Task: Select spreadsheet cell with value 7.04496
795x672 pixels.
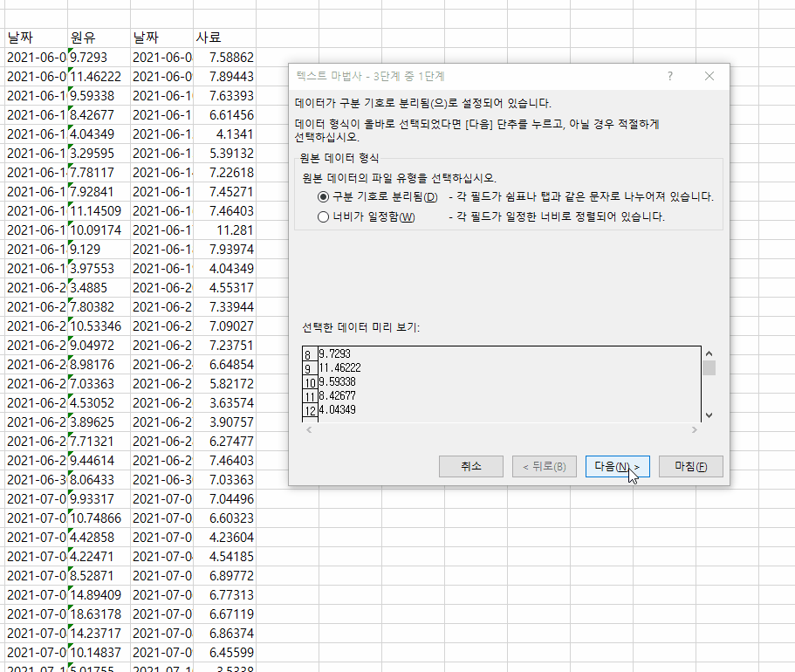Action: point(224,499)
